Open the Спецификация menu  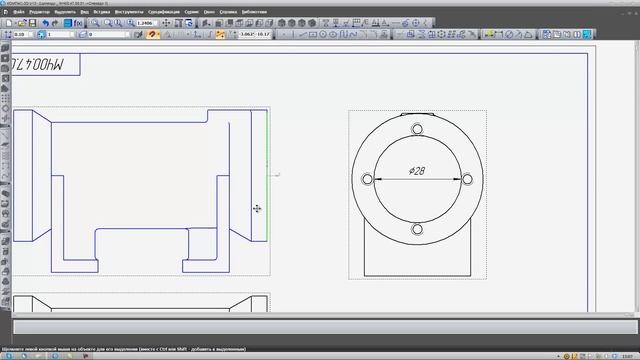pos(164,12)
